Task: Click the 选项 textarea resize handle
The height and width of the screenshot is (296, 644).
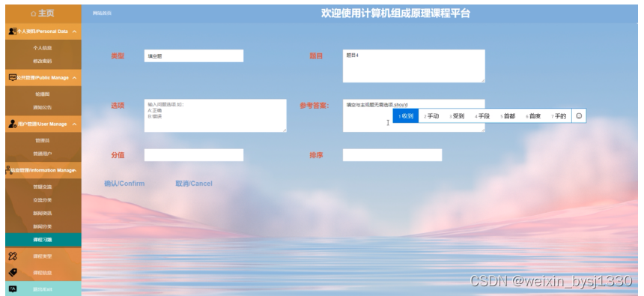Action: click(284, 130)
